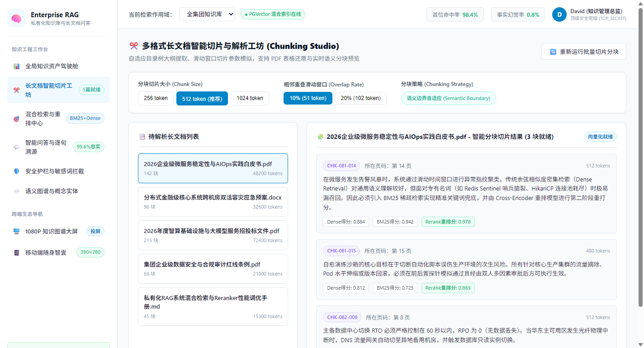Click David (知识管理总监) user name
The width and height of the screenshot is (644, 348).
pos(596,11)
